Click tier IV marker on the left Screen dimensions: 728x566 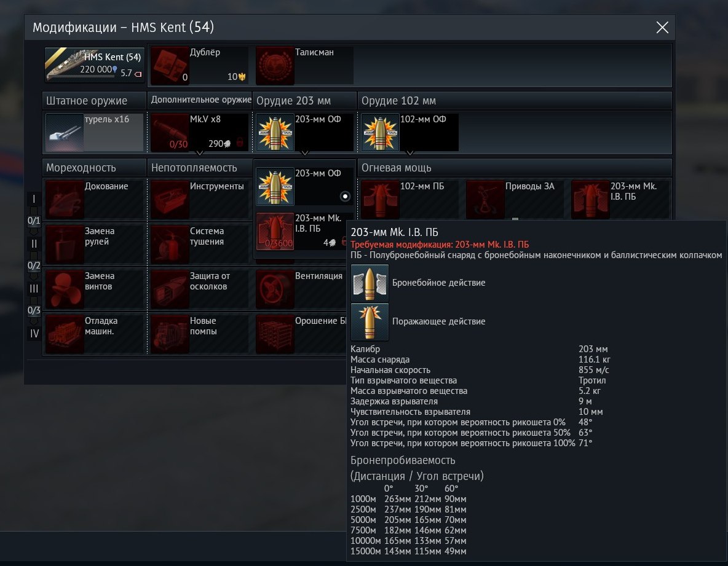(34, 333)
